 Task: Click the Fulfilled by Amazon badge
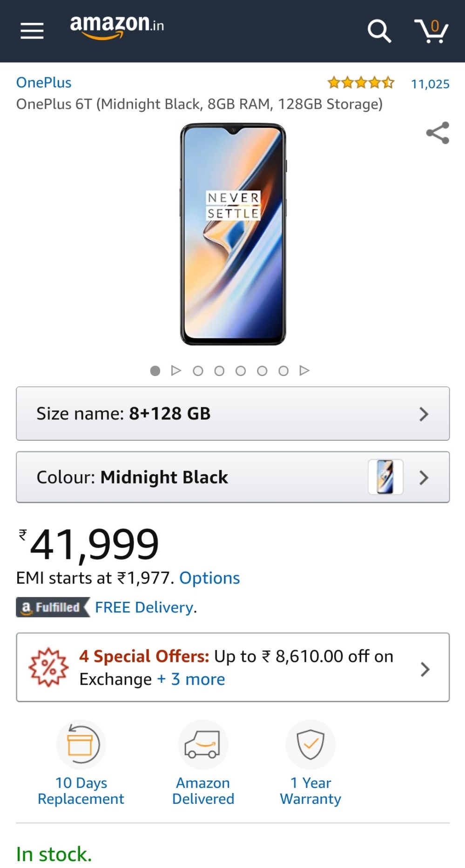tap(51, 607)
